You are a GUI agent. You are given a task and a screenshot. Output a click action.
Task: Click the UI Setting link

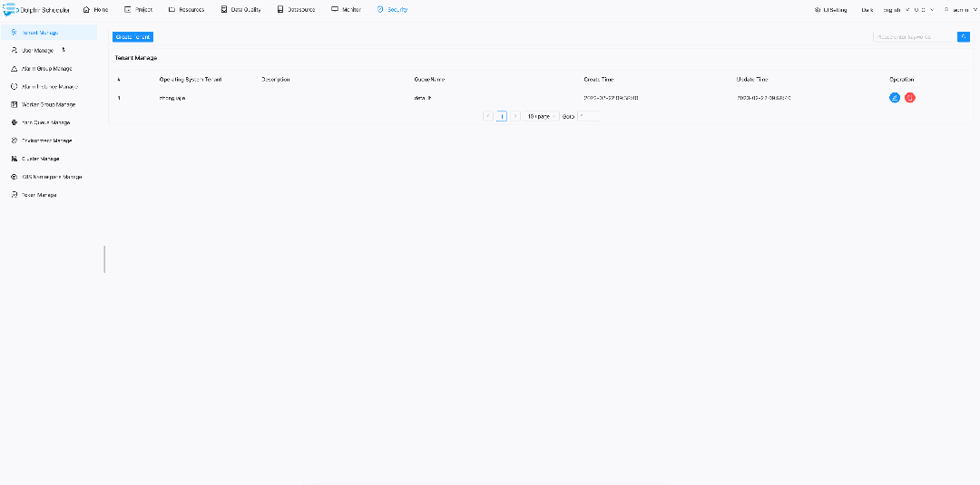[x=830, y=10]
